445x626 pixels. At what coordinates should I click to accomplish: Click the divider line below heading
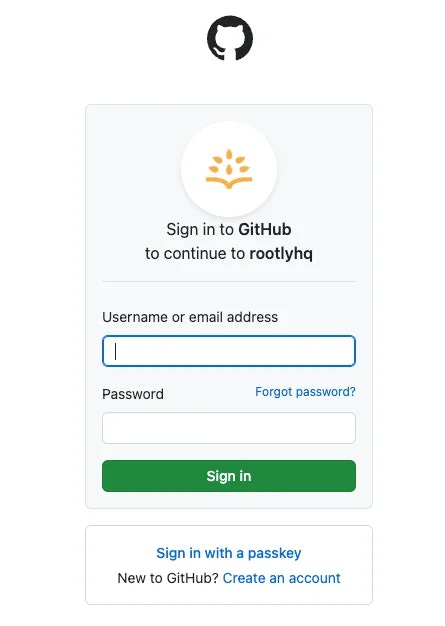[x=229, y=281]
